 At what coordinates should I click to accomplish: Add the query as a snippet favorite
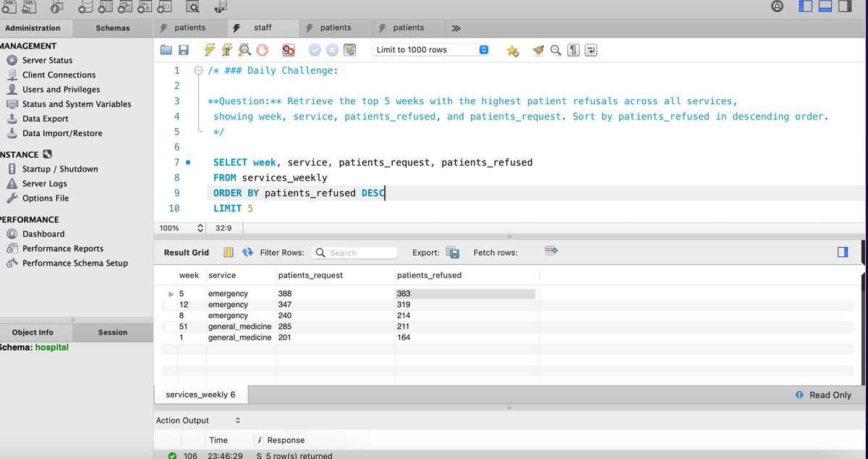coord(513,50)
